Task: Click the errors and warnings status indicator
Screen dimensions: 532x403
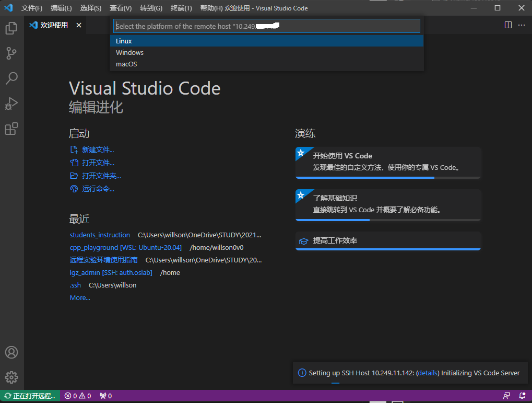Action: tap(78, 396)
